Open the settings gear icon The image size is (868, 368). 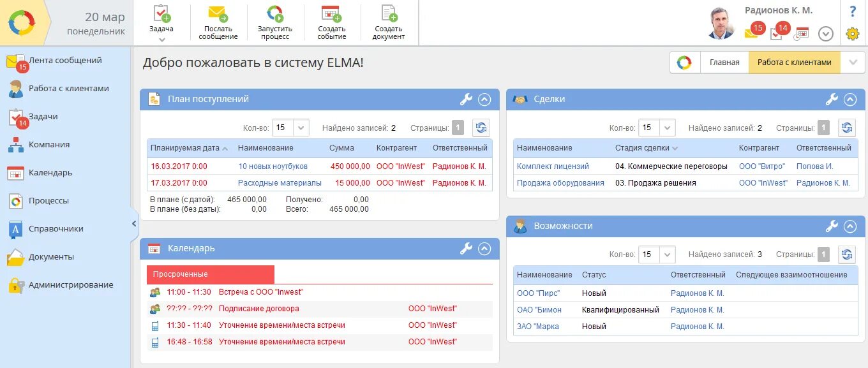coord(853,34)
